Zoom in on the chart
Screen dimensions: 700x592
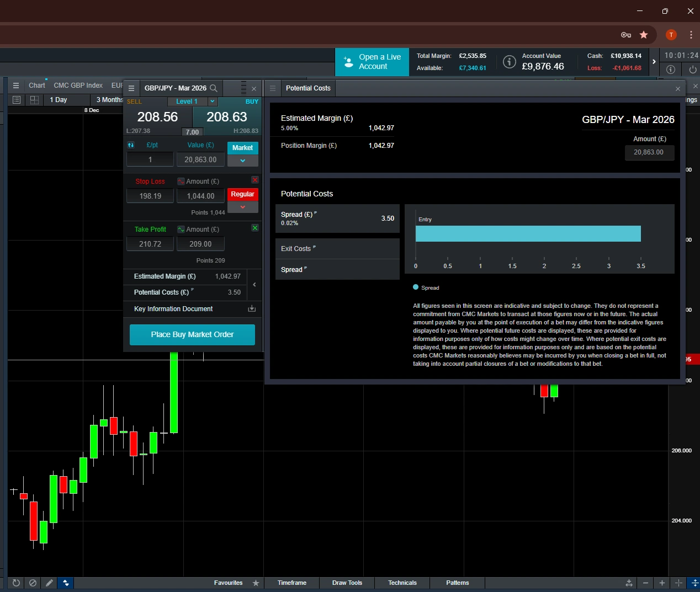(662, 583)
